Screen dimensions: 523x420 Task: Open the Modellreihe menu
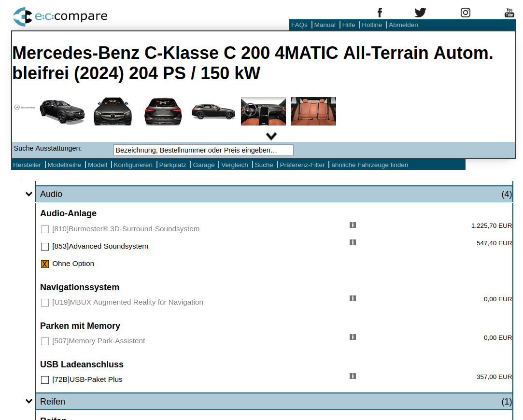coord(64,165)
